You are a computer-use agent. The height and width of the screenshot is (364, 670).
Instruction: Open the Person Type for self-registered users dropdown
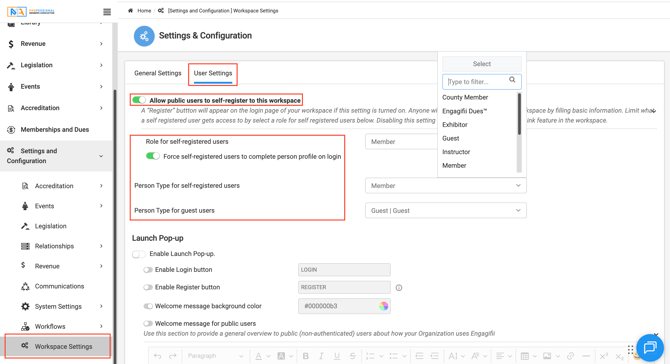coord(446,186)
